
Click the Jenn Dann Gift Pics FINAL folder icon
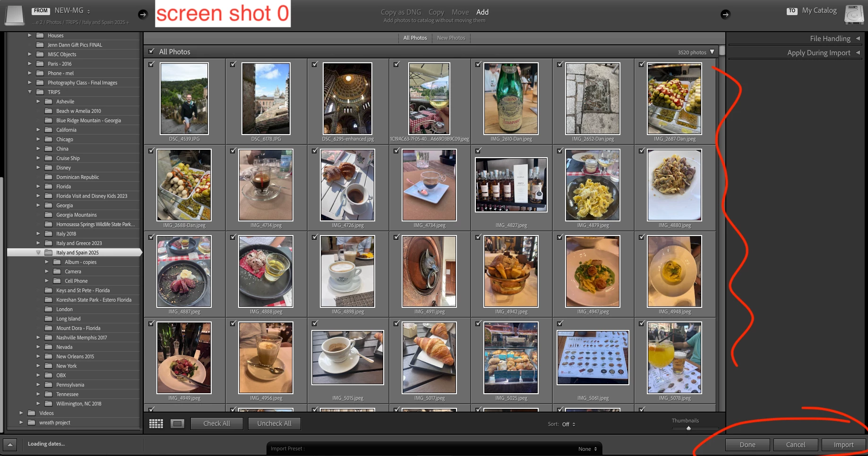coord(40,45)
